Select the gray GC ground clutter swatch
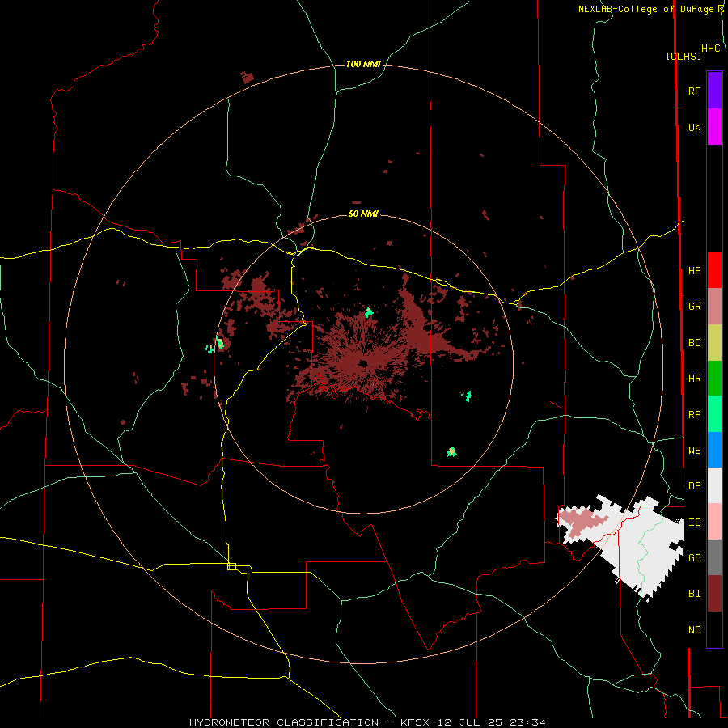Viewport: 728px width, 728px height. pyautogui.click(x=714, y=557)
